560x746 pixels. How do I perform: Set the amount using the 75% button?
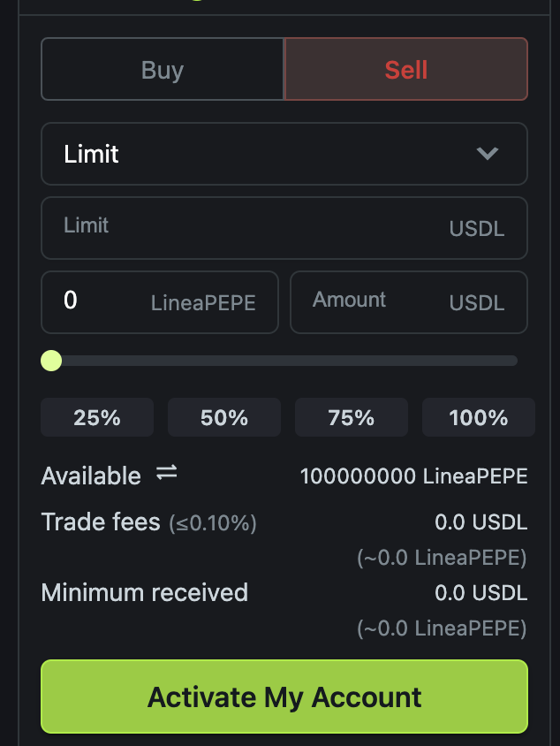[352, 417]
